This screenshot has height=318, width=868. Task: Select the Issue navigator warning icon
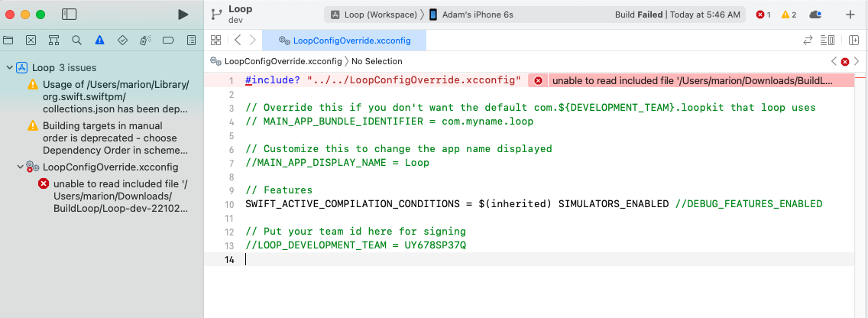99,40
